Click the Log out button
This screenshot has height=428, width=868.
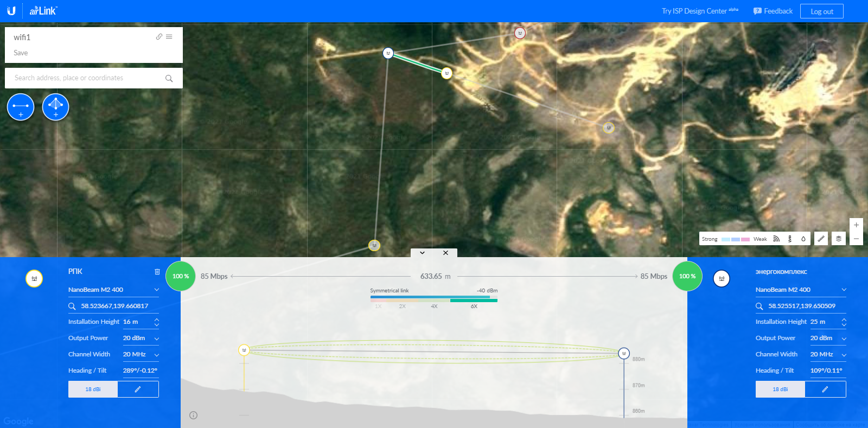pos(822,11)
